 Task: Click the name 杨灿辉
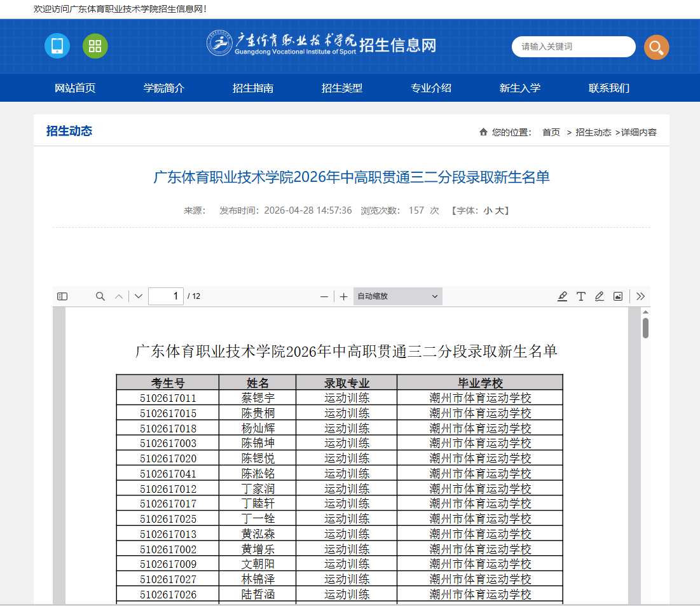click(x=258, y=429)
